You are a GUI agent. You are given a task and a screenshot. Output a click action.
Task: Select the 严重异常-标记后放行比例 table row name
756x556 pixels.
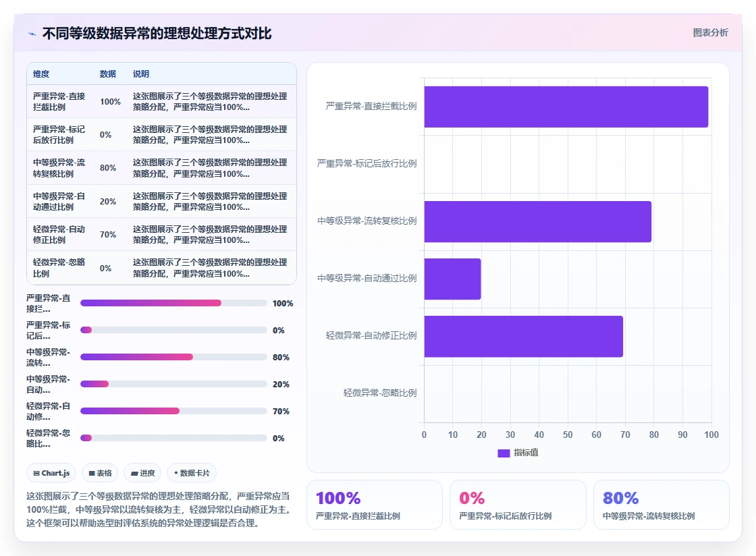59,135
